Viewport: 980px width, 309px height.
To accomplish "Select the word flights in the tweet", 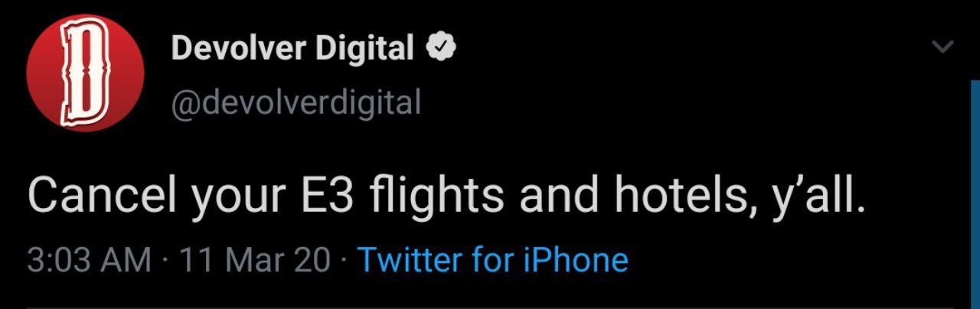I will 437,194.
